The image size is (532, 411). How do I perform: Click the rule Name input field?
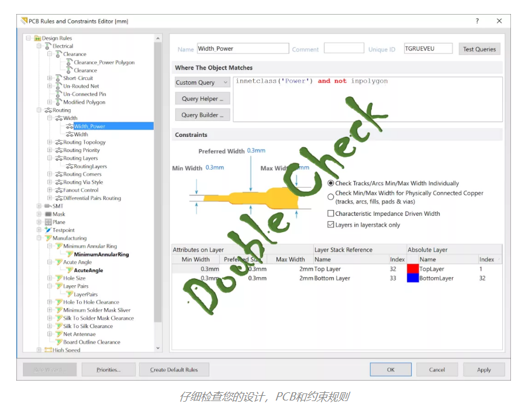243,49
